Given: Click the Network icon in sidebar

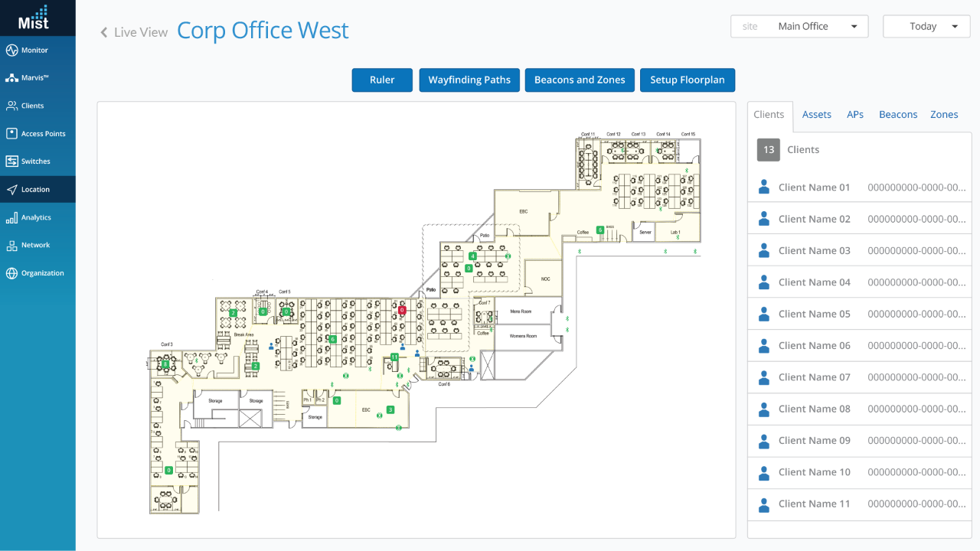Looking at the screenshot, I should pos(11,246).
